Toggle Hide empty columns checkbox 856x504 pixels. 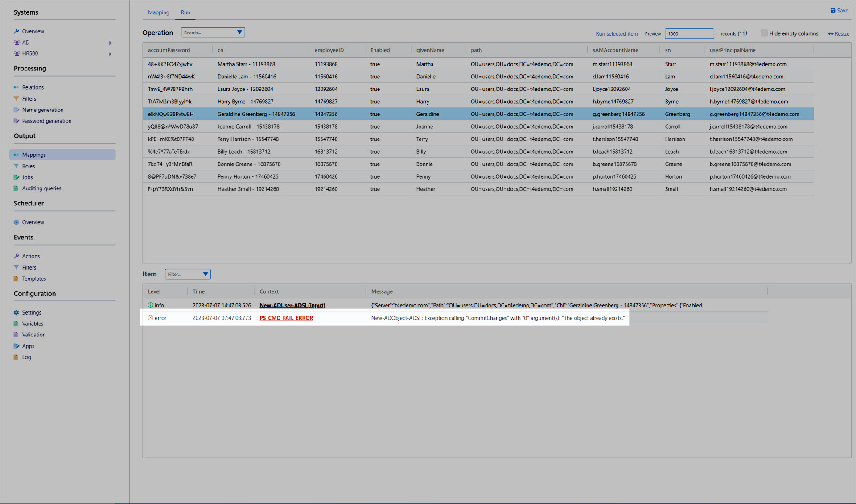(x=764, y=33)
